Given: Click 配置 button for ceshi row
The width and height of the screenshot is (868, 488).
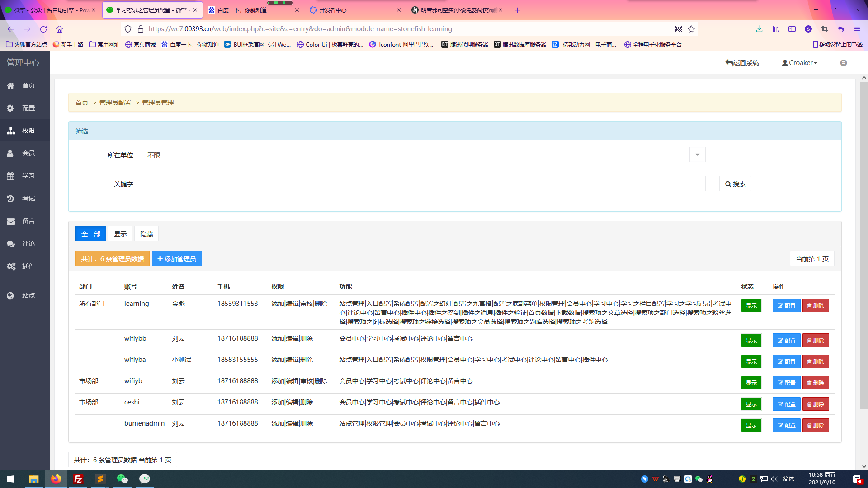Looking at the screenshot, I should (x=786, y=404).
